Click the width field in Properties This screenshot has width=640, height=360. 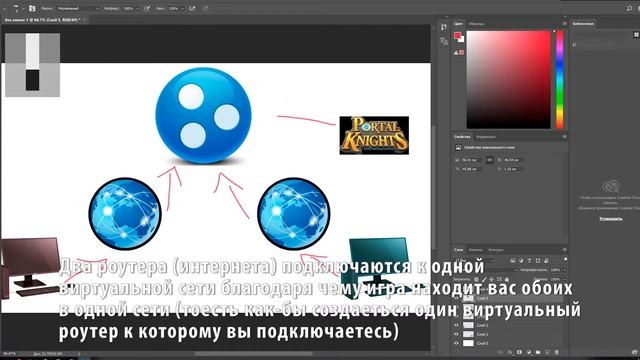(472, 160)
